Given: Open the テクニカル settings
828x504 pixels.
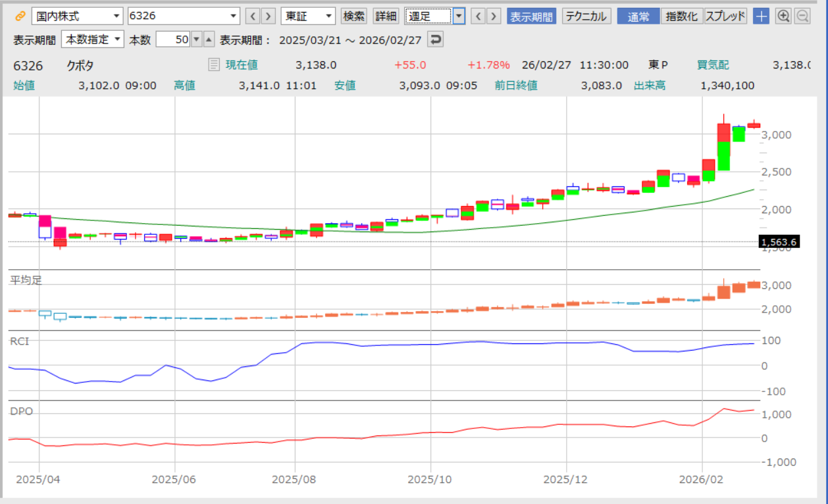Looking at the screenshot, I should pyautogui.click(x=586, y=16).
